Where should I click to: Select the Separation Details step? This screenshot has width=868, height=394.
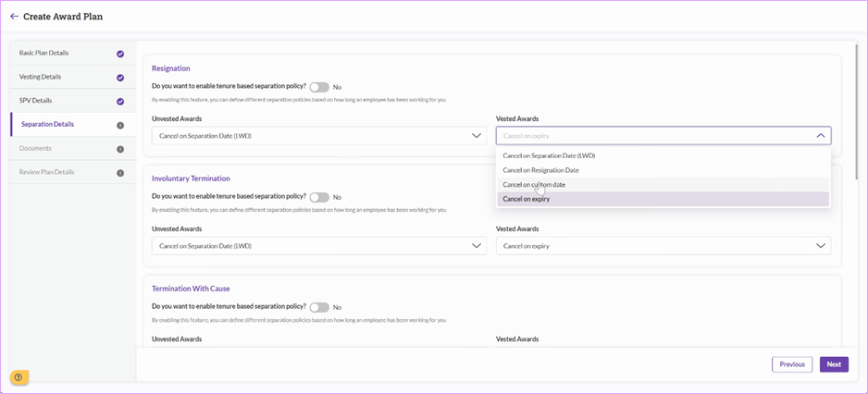73,125
